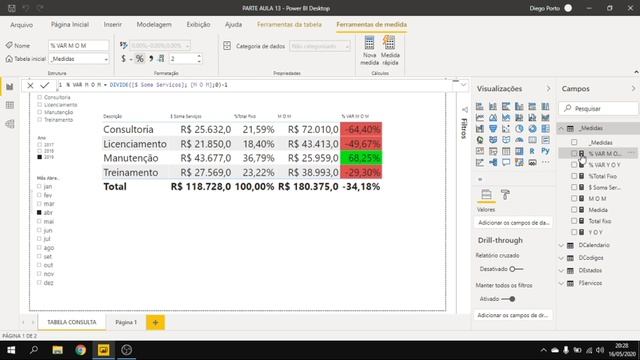Image resolution: width=640 pixels, height=360 pixels.
Task: Expand the formula bar chevron
Action: 463,85
